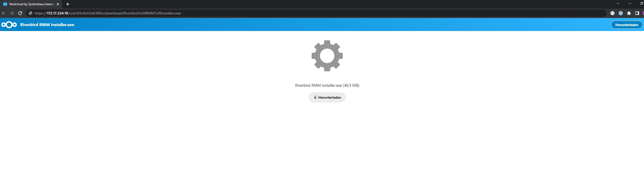
Task: Restore down the browser window
Action: tap(641, 4)
